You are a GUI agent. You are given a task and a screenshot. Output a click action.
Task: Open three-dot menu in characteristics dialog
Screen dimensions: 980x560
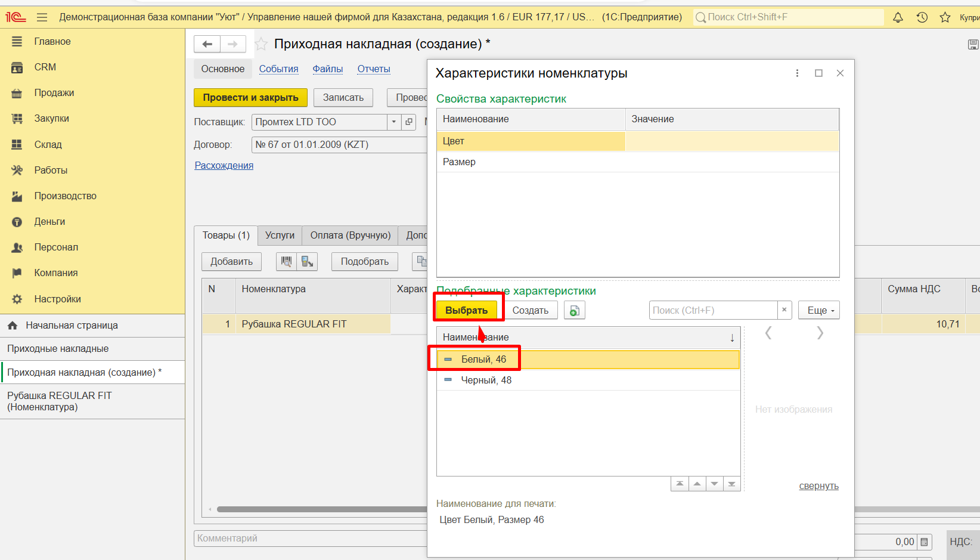(797, 73)
